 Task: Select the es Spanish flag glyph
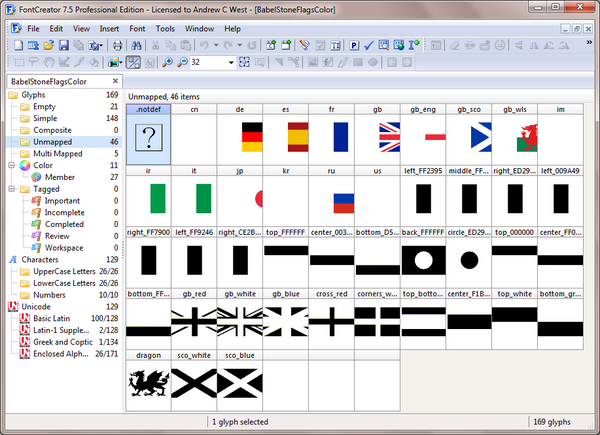[x=286, y=134]
